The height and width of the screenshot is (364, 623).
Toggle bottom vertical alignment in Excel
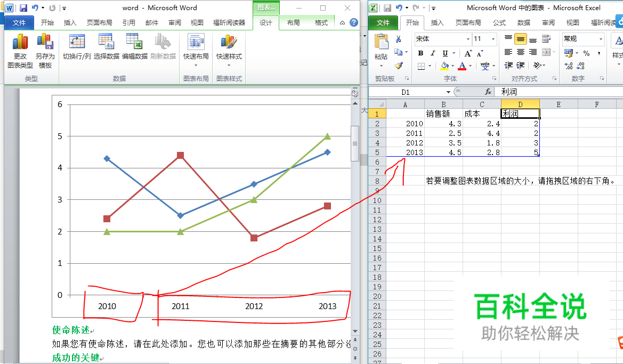(x=533, y=39)
